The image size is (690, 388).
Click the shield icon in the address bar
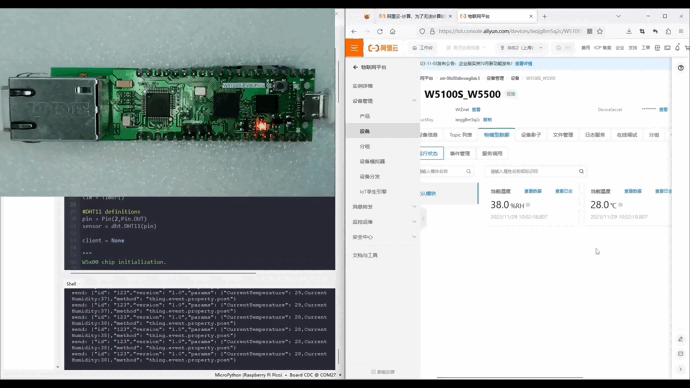422,31
